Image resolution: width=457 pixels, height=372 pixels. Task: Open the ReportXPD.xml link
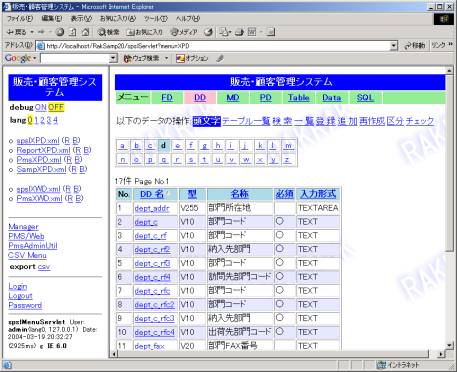pyautogui.click(x=44, y=150)
